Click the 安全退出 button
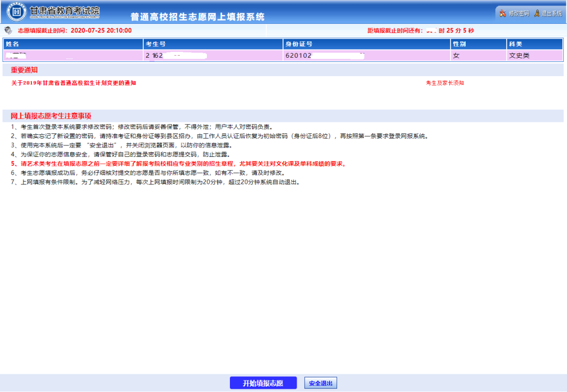This screenshot has width=567, height=392. (320, 383)
